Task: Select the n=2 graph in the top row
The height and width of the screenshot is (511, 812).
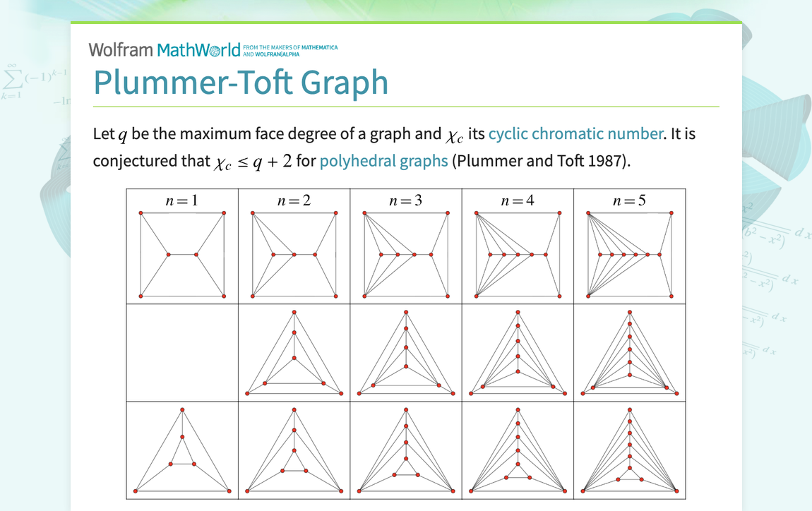Action: tap(293, 253)
